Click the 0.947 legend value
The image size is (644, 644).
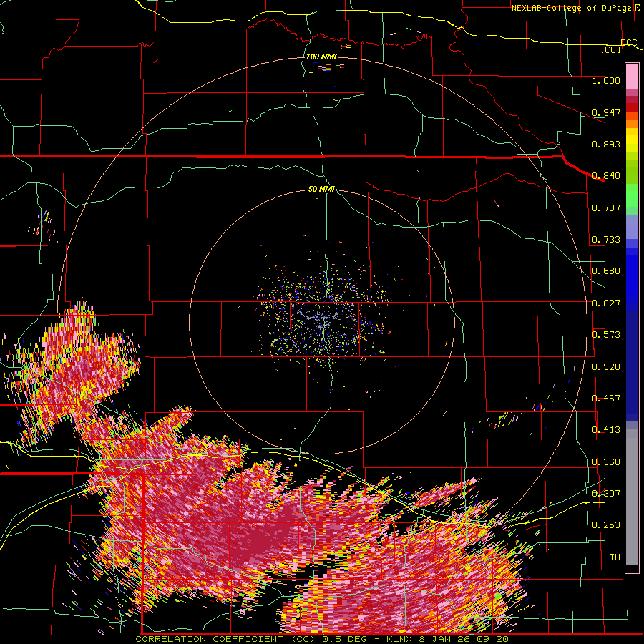(606, 112)
